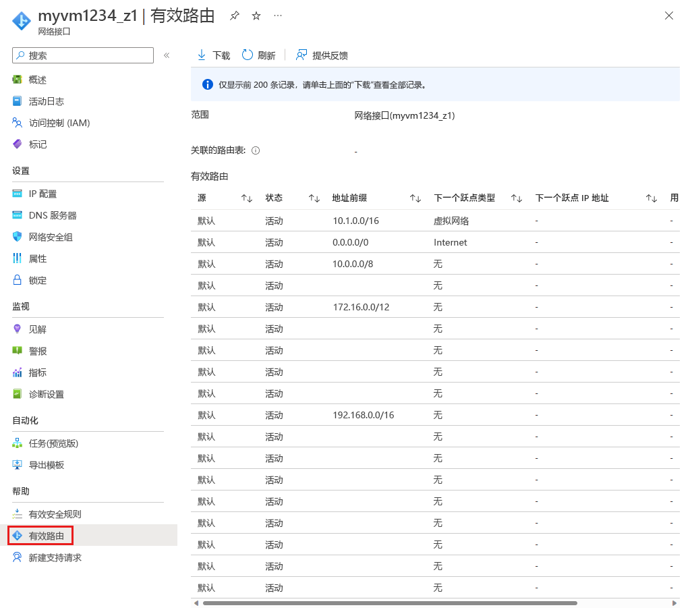Click the 见解 lightbulb icon

pyautogui.click(x=18, y=329)
